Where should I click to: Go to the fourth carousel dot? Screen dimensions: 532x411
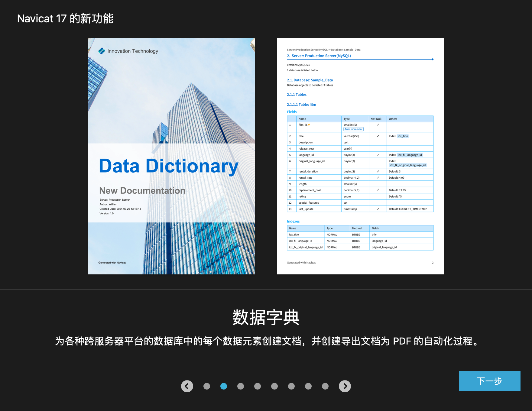pyautogui.click(x=258, y=386)
